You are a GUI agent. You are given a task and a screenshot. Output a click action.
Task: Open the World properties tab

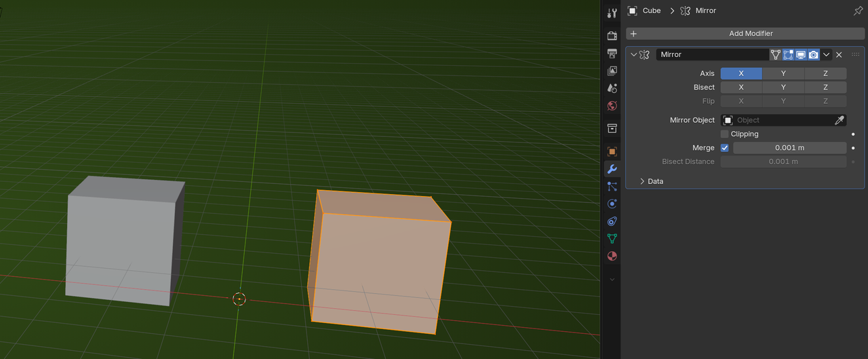[x=612, y=106]
